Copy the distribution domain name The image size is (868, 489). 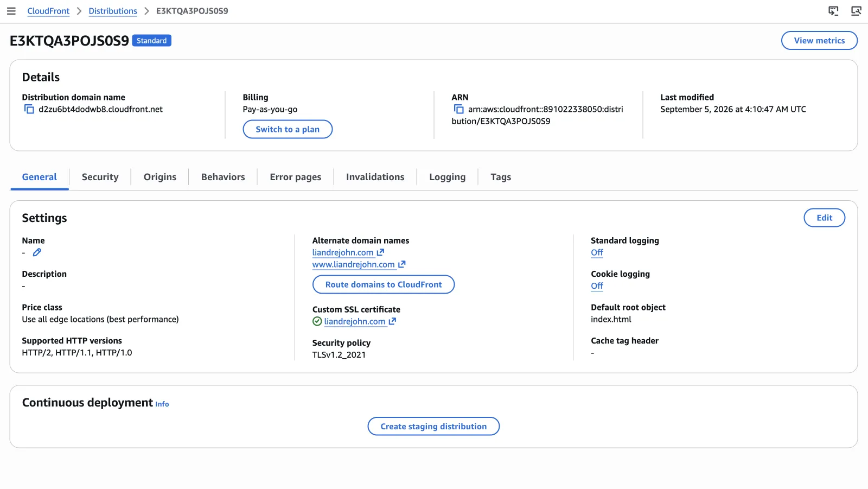tap(29, 109)
